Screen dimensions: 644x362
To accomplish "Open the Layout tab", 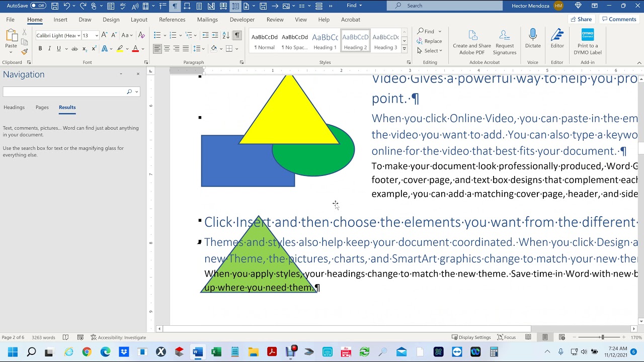I will click(x=139, y=20).
